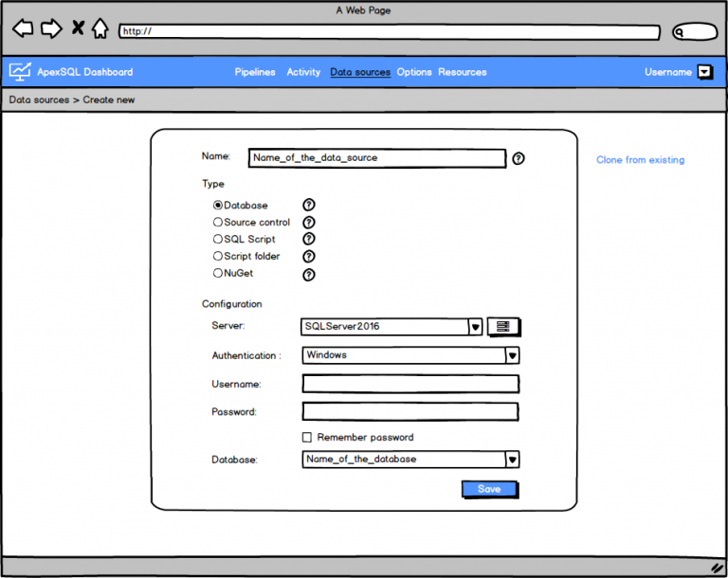Click the browser forward arrow icon
The image size is (728, 578).
coord(51,28)
